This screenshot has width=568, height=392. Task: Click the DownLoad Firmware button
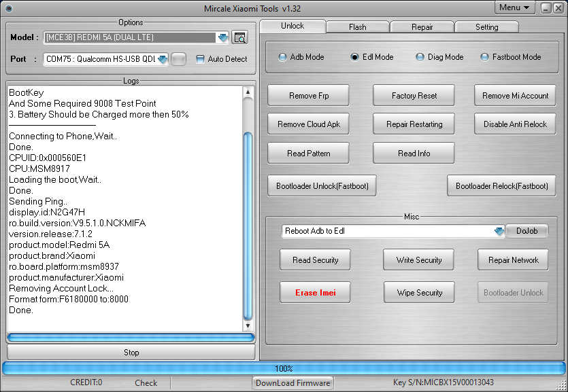293,383
